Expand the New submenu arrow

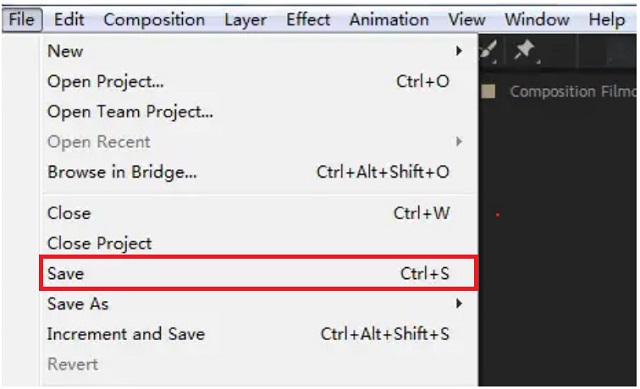point(459,51)
